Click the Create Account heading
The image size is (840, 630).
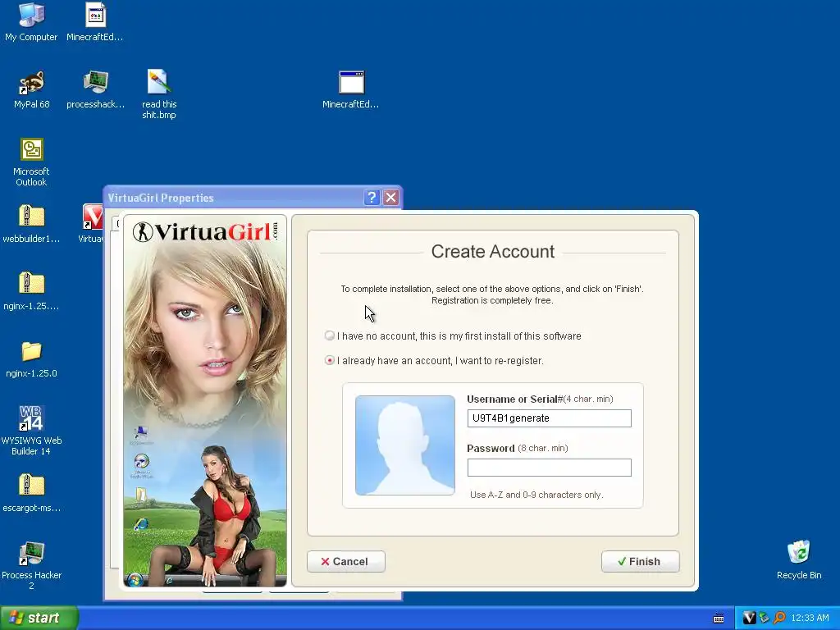point(493,251)
